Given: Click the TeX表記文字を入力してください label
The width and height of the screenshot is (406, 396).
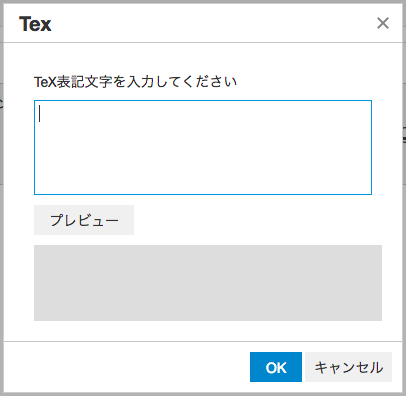Looking at the screenshot, I should click(x=135, y=82).
